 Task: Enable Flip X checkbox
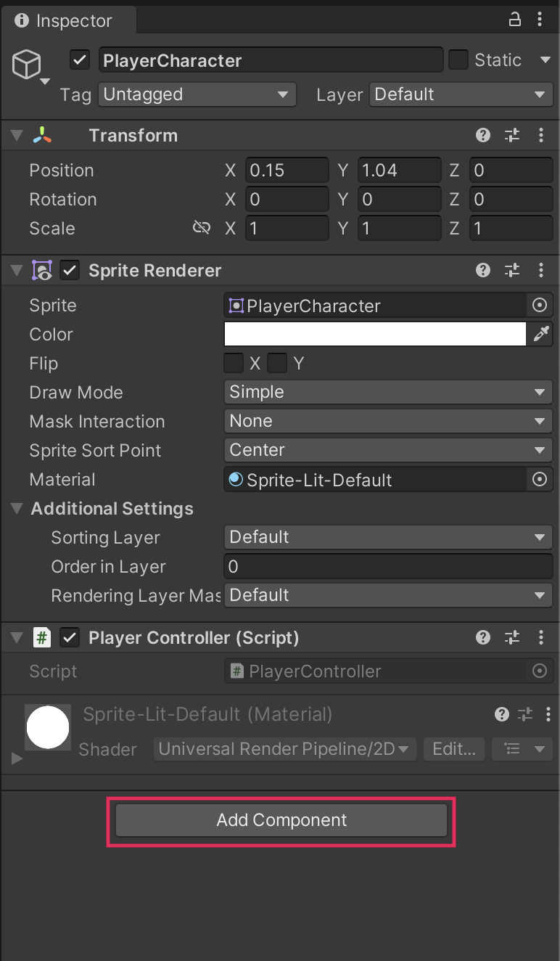pos(234,363)
